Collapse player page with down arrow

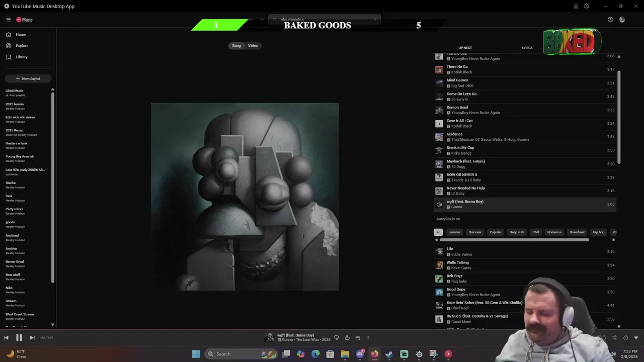[x=636, y=338]
